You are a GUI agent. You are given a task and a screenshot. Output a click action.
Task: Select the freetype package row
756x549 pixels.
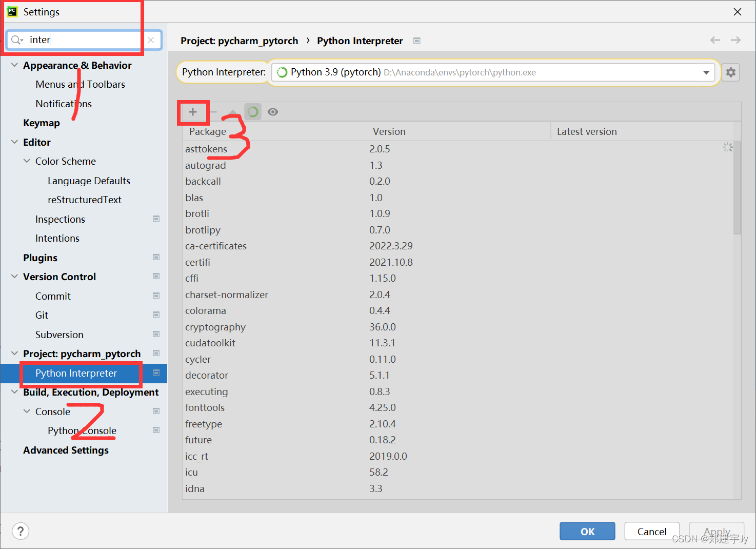458,424
